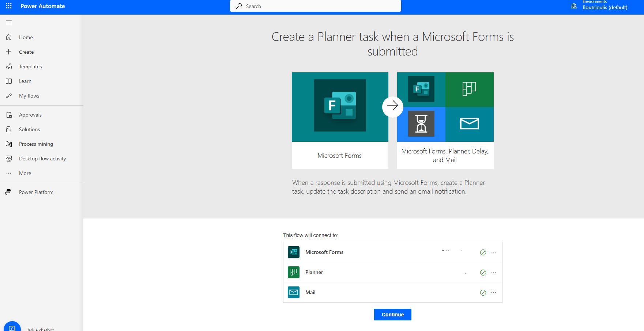Click the large Microsoft Forms tile icon
The width and height of the screenshot is (644, 331).
pos(340,105)
